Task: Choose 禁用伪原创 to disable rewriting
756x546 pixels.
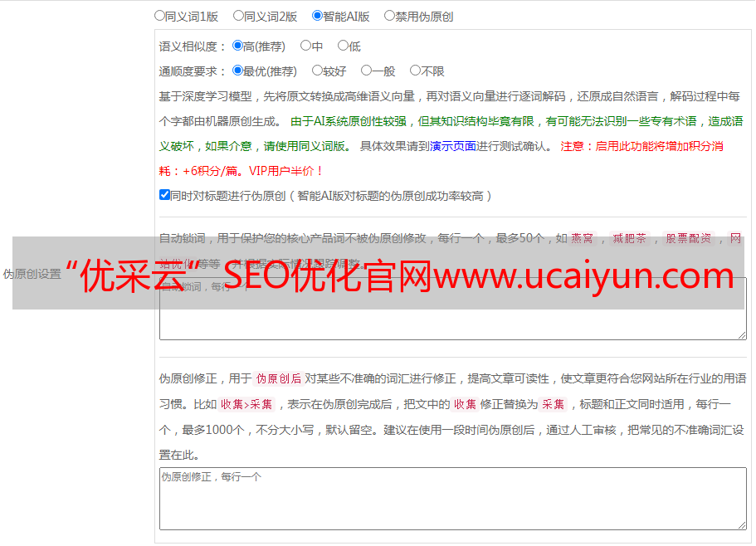Action: (390, 16)
